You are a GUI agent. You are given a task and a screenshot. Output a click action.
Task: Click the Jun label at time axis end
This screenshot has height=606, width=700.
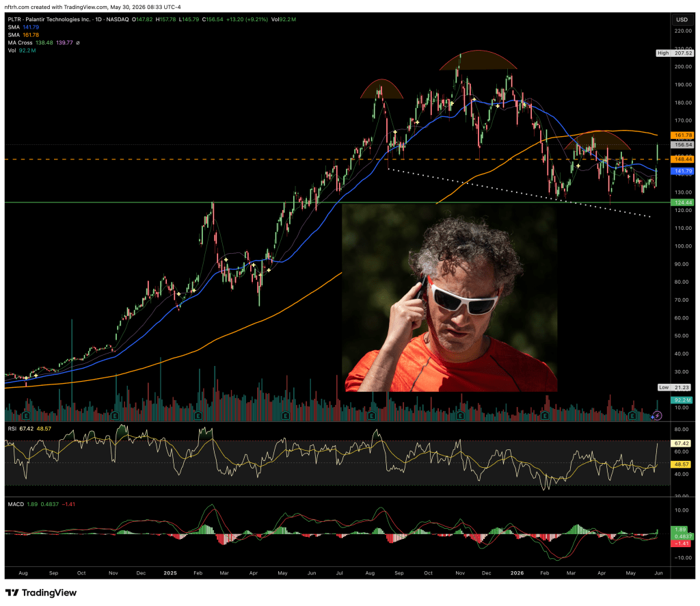658,573
